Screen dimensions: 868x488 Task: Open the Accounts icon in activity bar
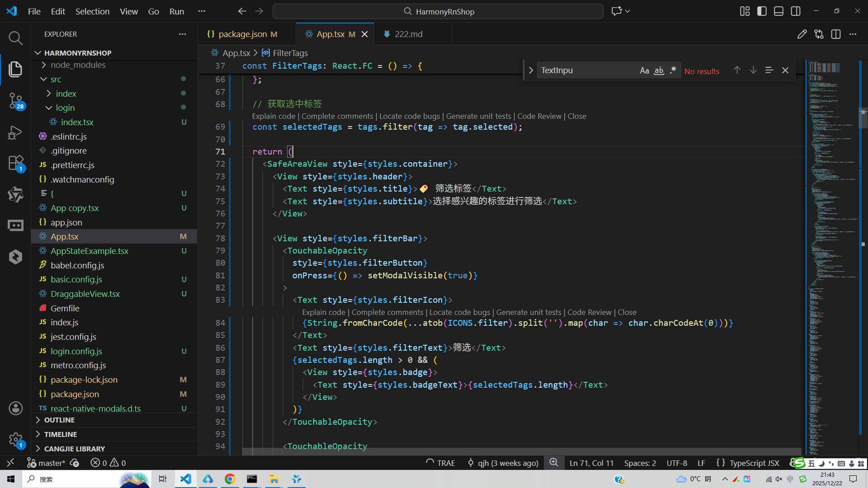[15, 408]
